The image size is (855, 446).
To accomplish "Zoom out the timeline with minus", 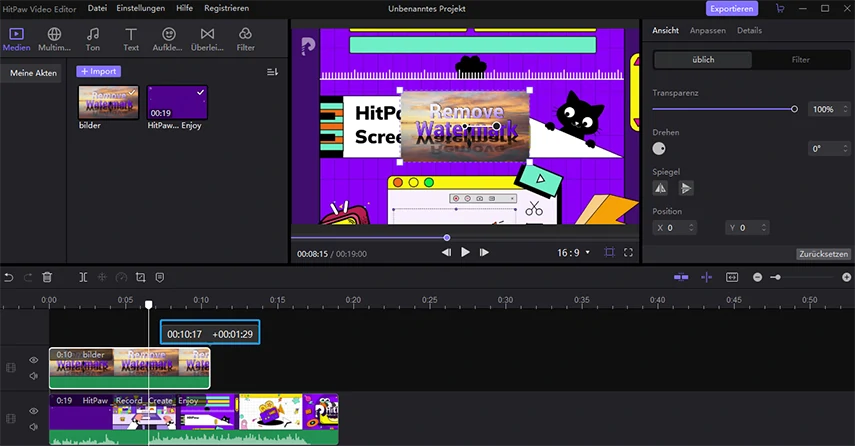I will 757,278.
